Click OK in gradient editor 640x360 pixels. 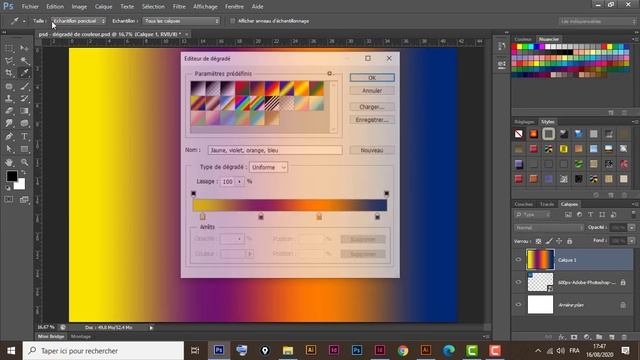tap(372, 78)
